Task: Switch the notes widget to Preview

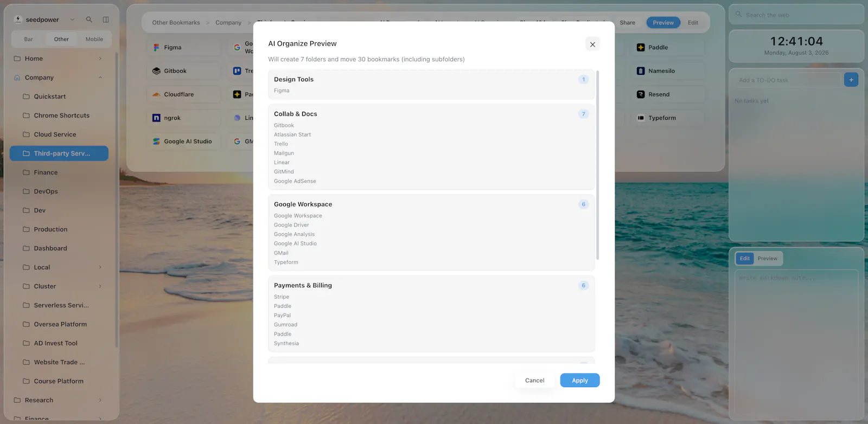Action: 768,259
